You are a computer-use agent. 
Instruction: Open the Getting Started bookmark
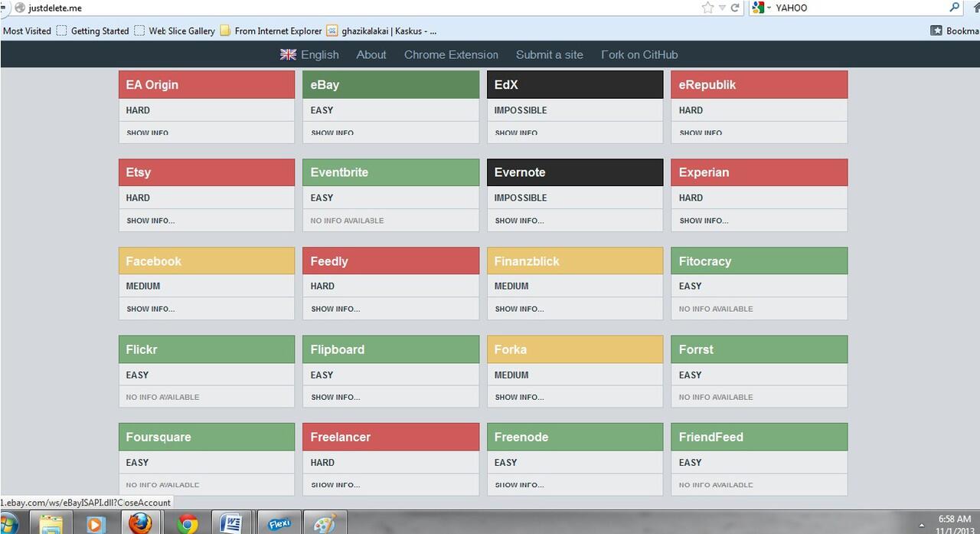(x=93, y=31)
